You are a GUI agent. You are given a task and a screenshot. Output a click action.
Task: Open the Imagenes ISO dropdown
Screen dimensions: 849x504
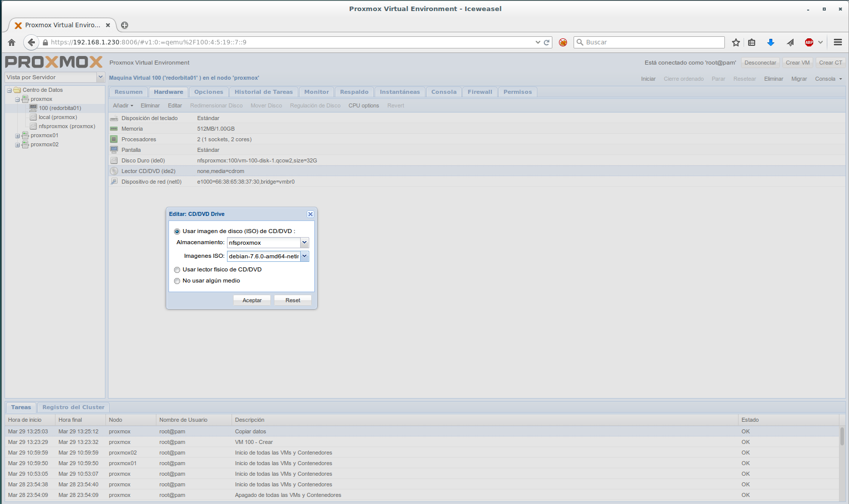304,256
